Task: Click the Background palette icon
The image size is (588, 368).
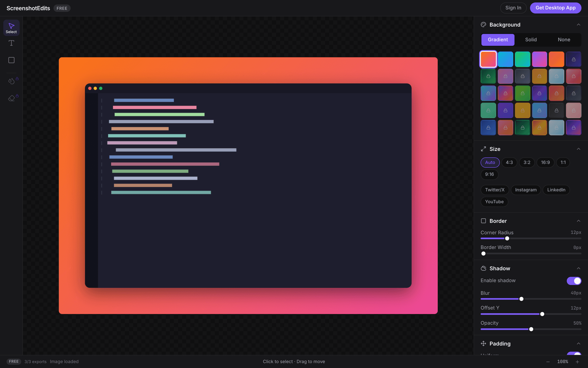Action: [484, 25]
